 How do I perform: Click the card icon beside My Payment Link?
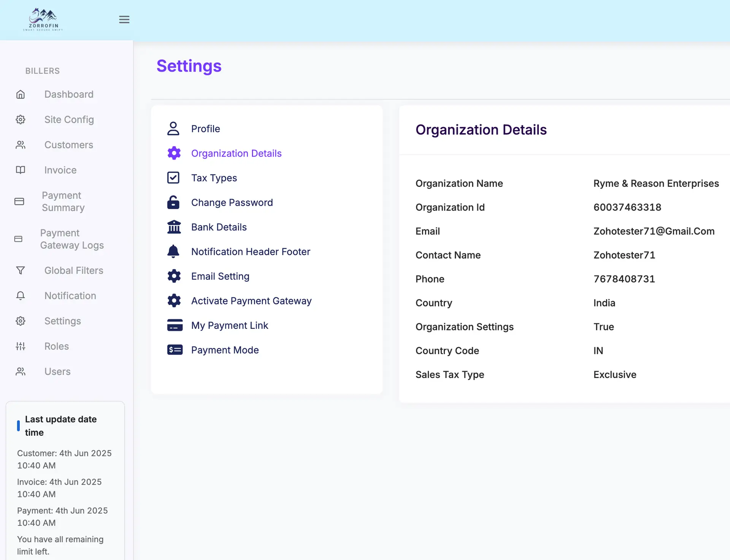[175, 325]
